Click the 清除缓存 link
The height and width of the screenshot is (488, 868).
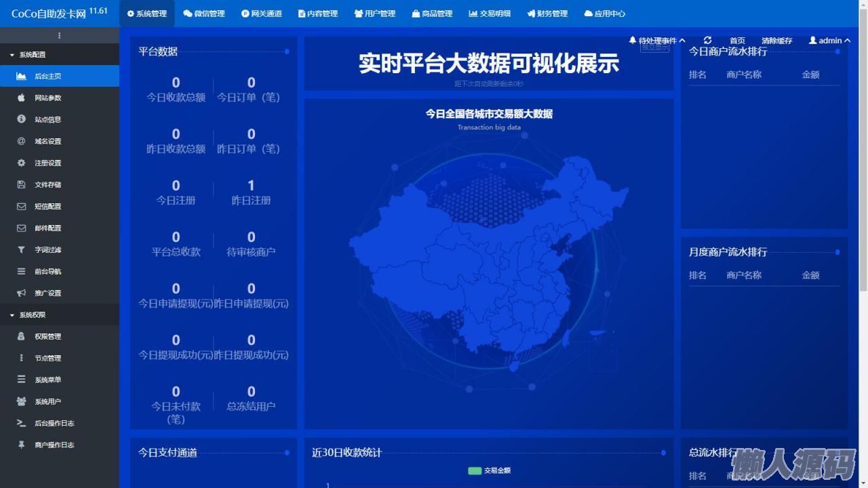[x=776, y=41]
